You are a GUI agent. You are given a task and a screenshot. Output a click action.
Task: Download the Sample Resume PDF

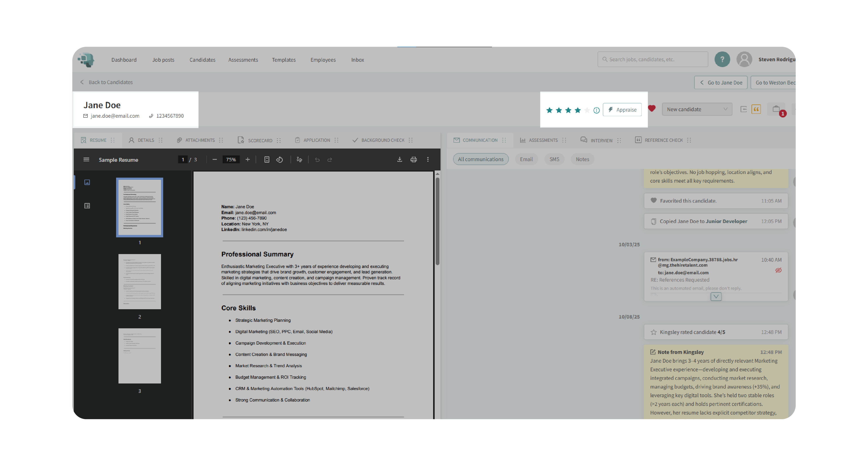[399, 159]
